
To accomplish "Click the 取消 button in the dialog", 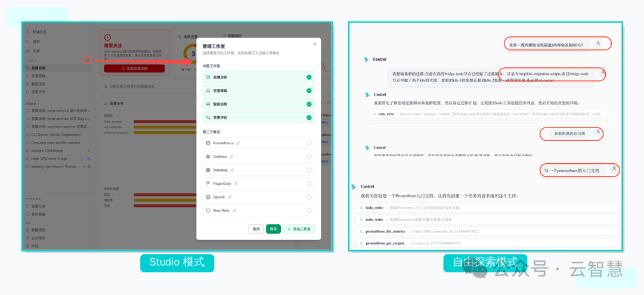I will coord(256,229).
